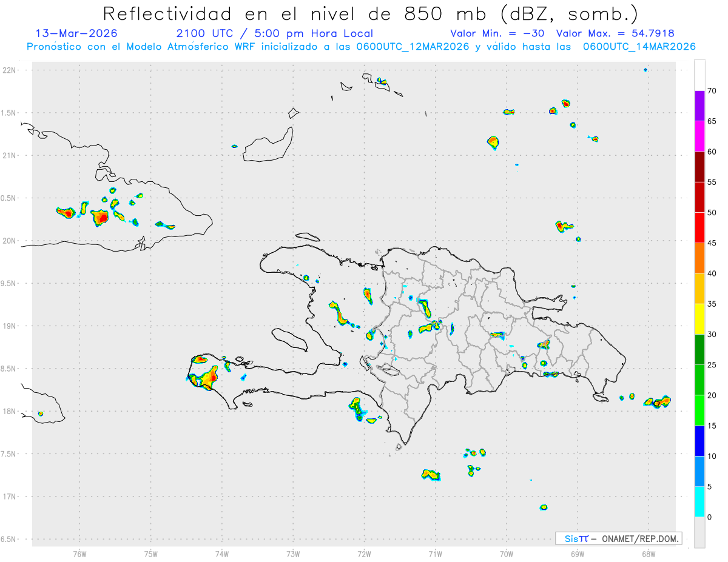
Task: Click the 'ONAMET/REP.DOM.' credit label
Action: 639,538
